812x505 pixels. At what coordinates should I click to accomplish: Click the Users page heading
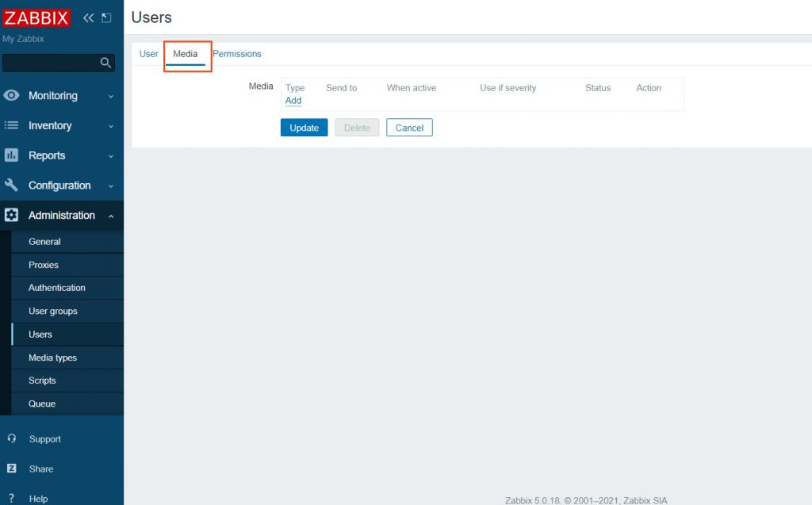[x=151, y=17]
